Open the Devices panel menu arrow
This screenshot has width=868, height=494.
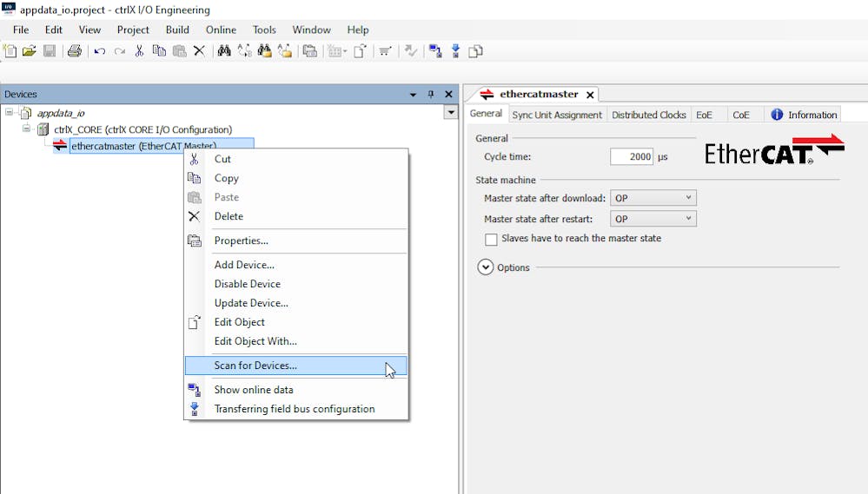click(x=413, y=95)
